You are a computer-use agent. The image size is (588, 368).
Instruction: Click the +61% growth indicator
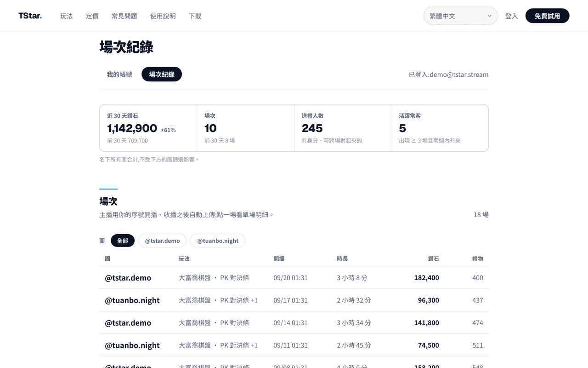pos(168,130)
